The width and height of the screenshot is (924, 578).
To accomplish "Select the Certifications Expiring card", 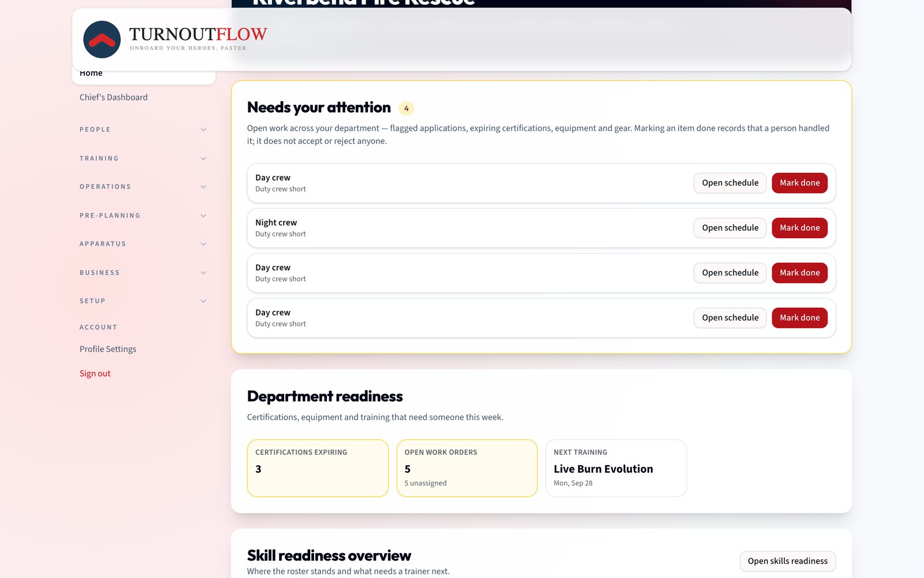I will 318,468.
